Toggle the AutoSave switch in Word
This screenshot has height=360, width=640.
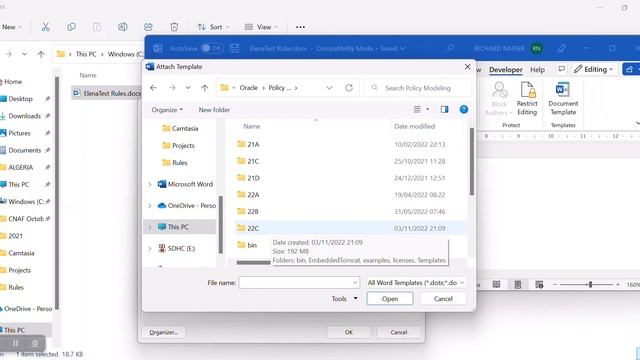click(x=212, y=48)
